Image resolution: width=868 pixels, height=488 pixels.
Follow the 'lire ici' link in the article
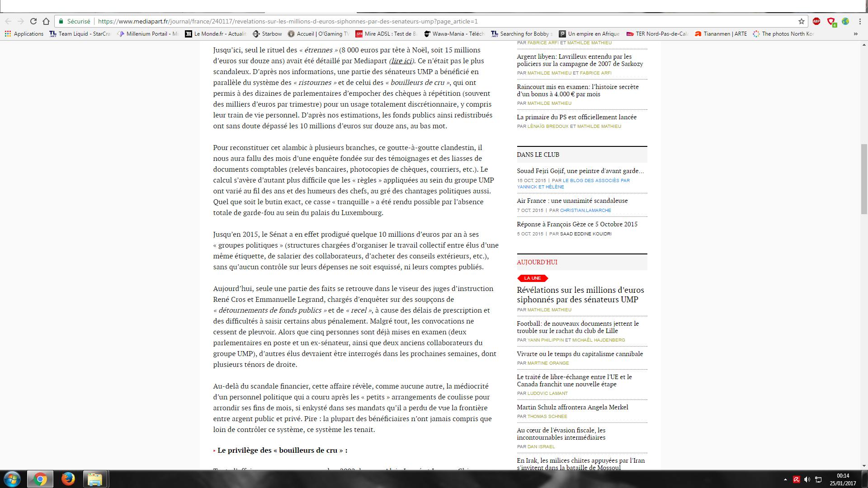coord(401,61)
